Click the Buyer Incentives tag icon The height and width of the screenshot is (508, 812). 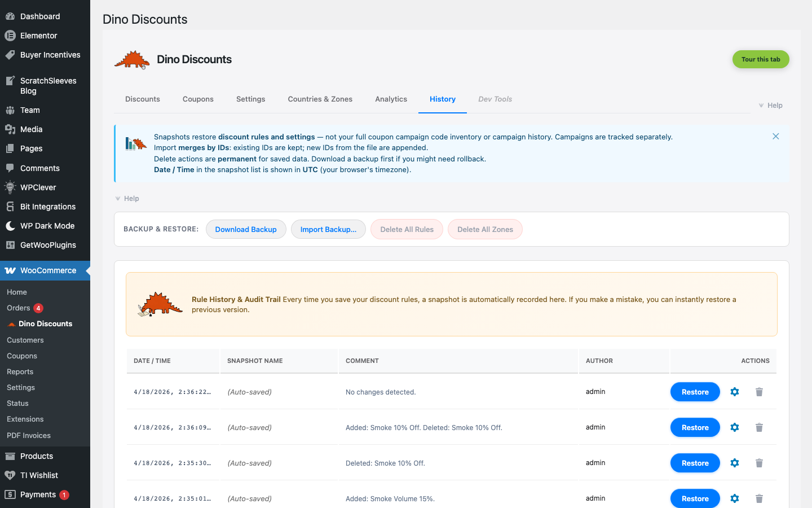point(10,55)
